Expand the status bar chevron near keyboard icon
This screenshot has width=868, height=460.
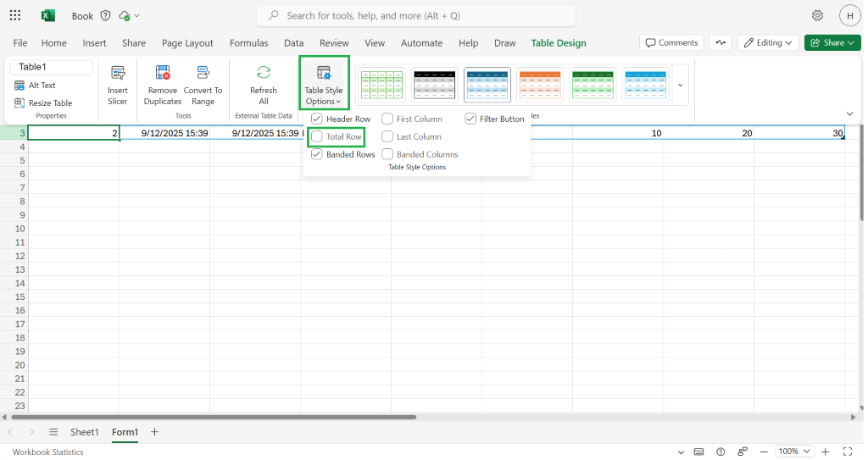(x=681, y=452)
